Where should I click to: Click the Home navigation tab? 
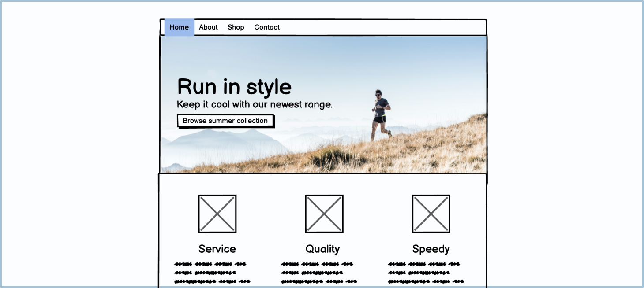point(179,27)
